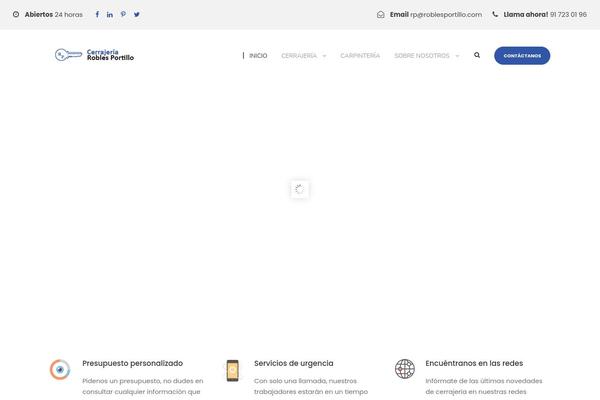Click the 'Infórmate de las últimas novedades' paragraph
Viewport: 600px width, 400px height.
click(484, 386)
